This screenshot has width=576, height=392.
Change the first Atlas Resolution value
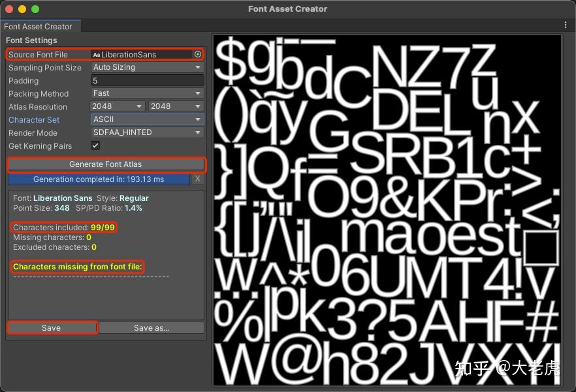tap(117, 106)
